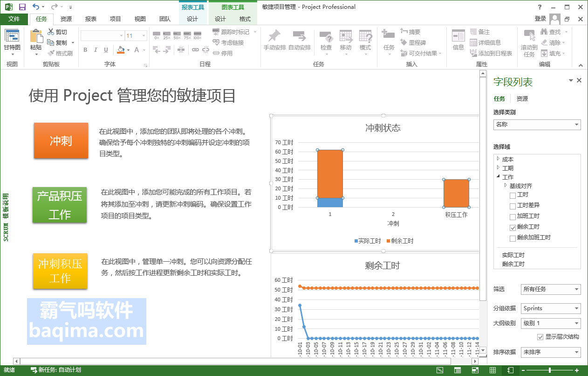Click the font fill color swatch
Image resolution: width=588 pixels, height=376 pixels.
click(121, 50)
